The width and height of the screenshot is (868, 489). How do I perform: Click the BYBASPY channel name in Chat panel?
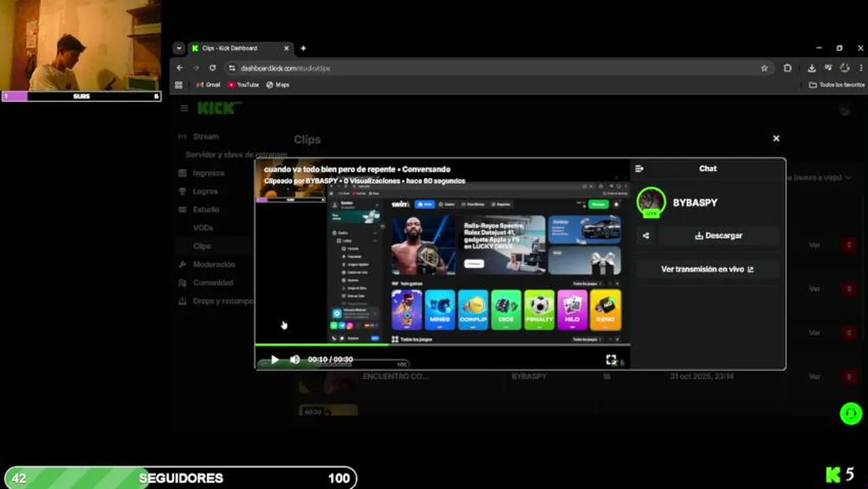695,202
